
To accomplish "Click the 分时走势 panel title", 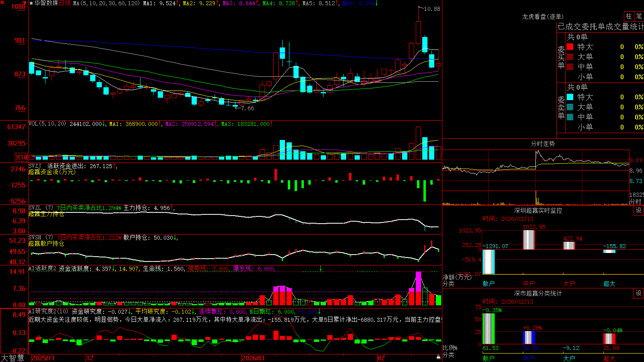I will click(x=543, y=144).
